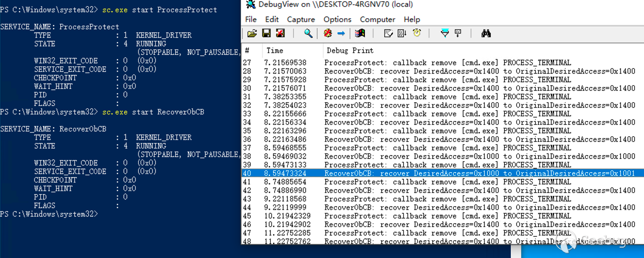
Task: Open the Capture menu
Action: 300,19
